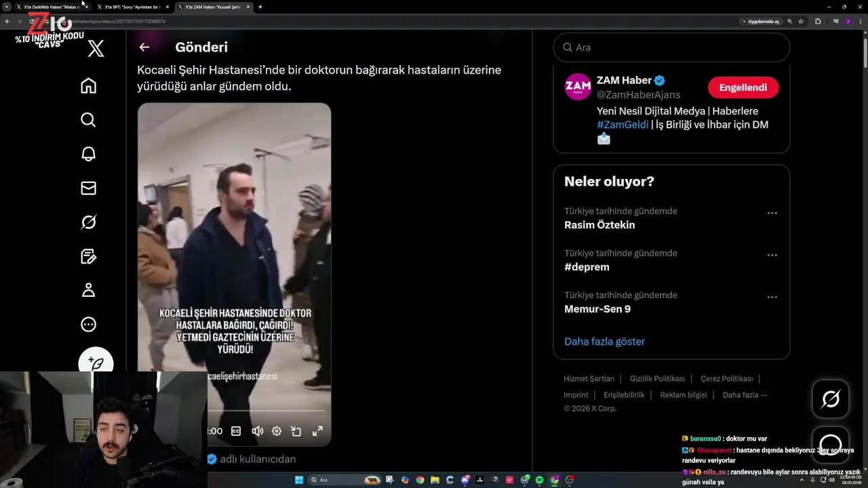Click the X logo in the sidebar

(96, 48)
